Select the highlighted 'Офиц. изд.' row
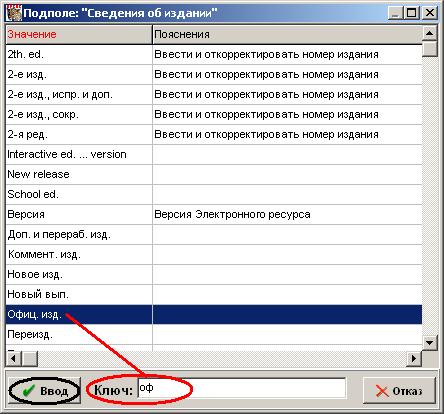The width and height of the screenshot is (444, 414). 214,314
